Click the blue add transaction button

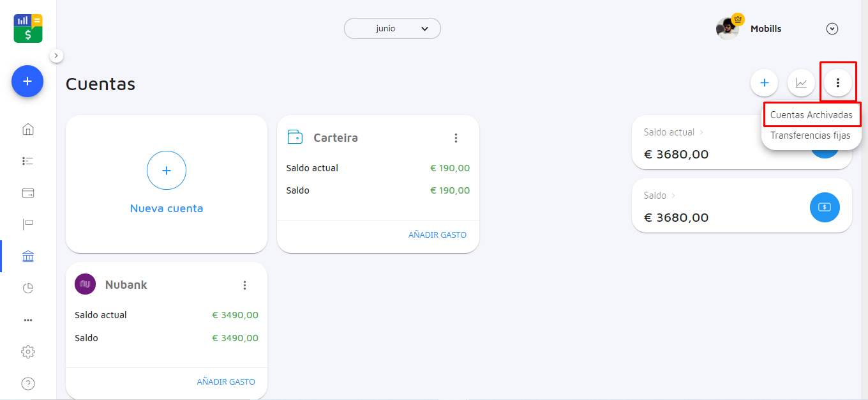point(27,81)
